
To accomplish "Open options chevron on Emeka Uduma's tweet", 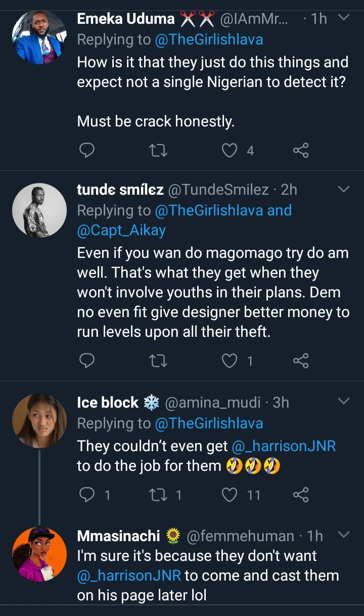I will pos(343,18).
